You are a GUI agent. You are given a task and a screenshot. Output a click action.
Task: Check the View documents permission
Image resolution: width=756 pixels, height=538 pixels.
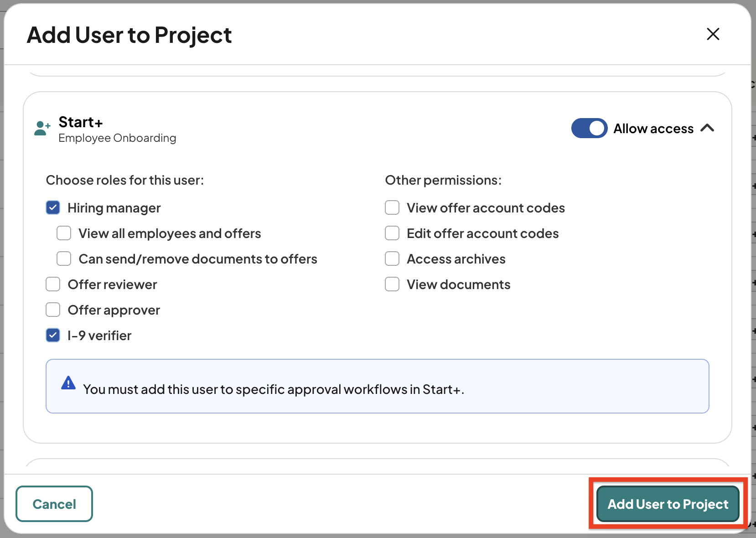tap(392, 285)
